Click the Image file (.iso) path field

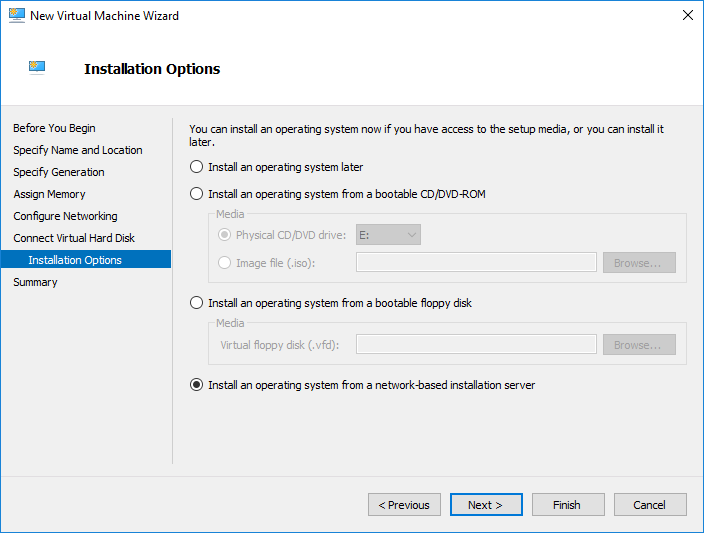[x=476, y=263]
